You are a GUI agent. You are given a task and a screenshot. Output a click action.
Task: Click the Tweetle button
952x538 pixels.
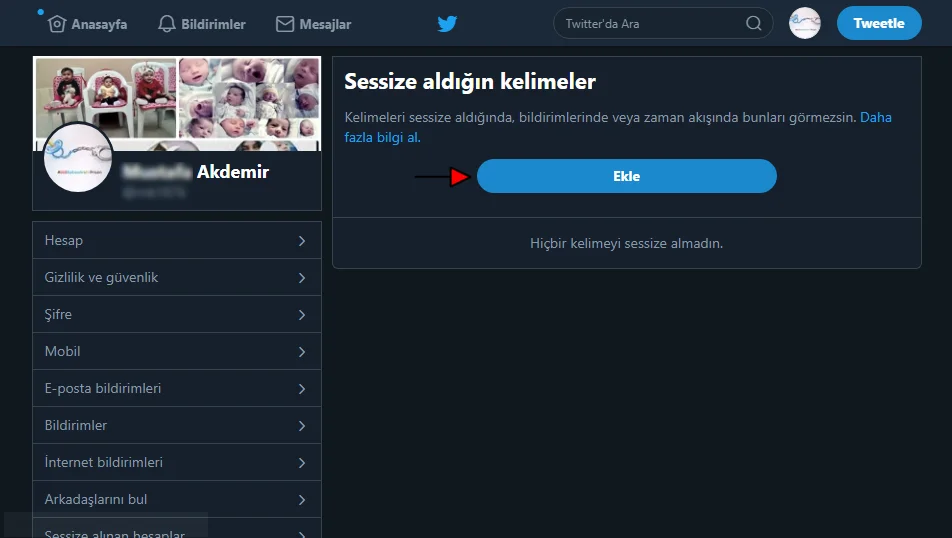878,24
